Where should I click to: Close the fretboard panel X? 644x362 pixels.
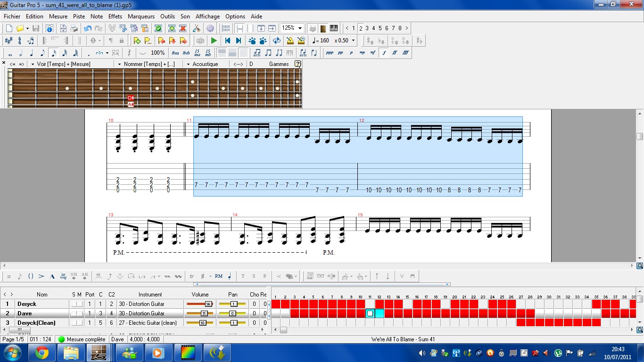pos(4,63)
